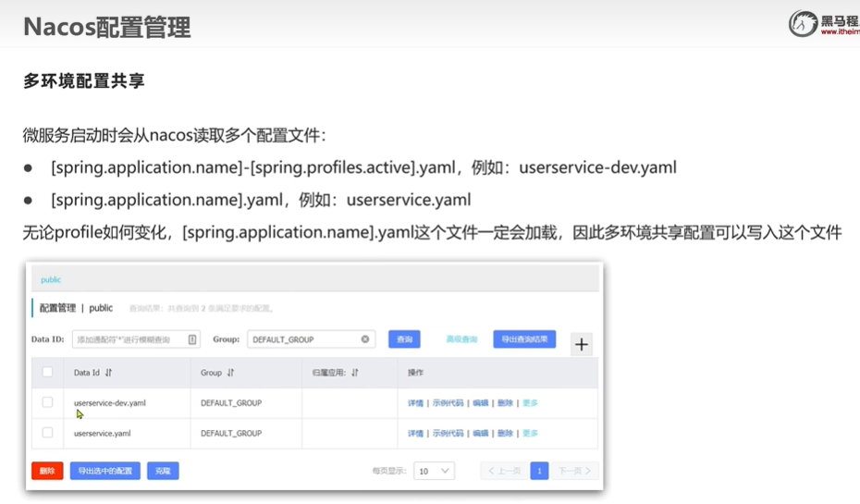Check the userservice.yaml row checkbox
Image resolution: width=860 pixels, height=504 pixels.
tap(48, 433)
